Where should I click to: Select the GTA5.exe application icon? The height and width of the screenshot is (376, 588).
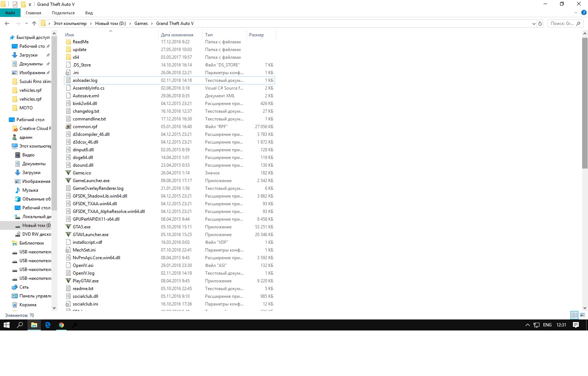tap(68, 227)
